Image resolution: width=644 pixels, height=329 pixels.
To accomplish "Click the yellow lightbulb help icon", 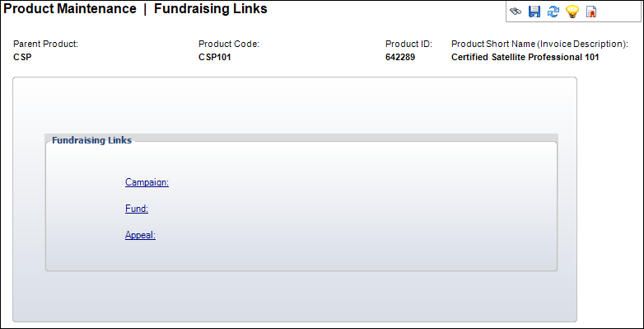I will pyautogui.click(x=572, y=12).
